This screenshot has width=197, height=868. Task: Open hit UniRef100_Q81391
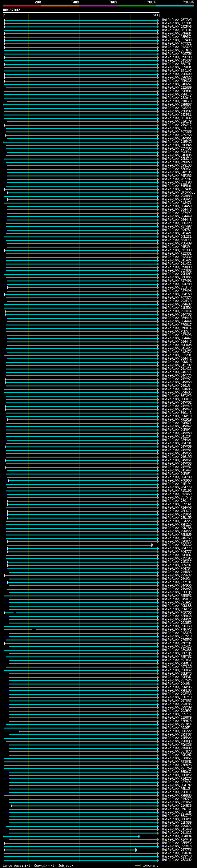(x=176, y=23)
